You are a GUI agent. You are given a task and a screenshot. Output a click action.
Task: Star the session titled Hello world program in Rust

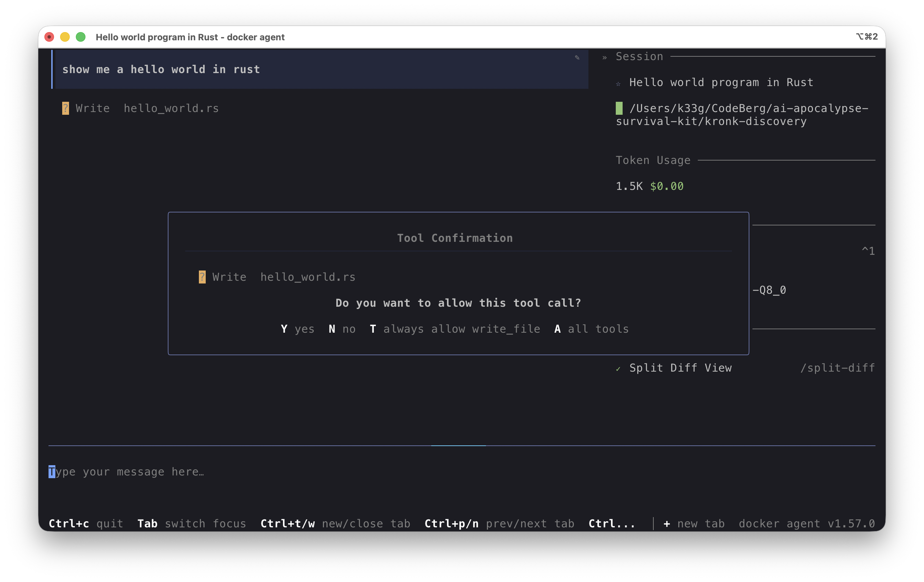618,84
